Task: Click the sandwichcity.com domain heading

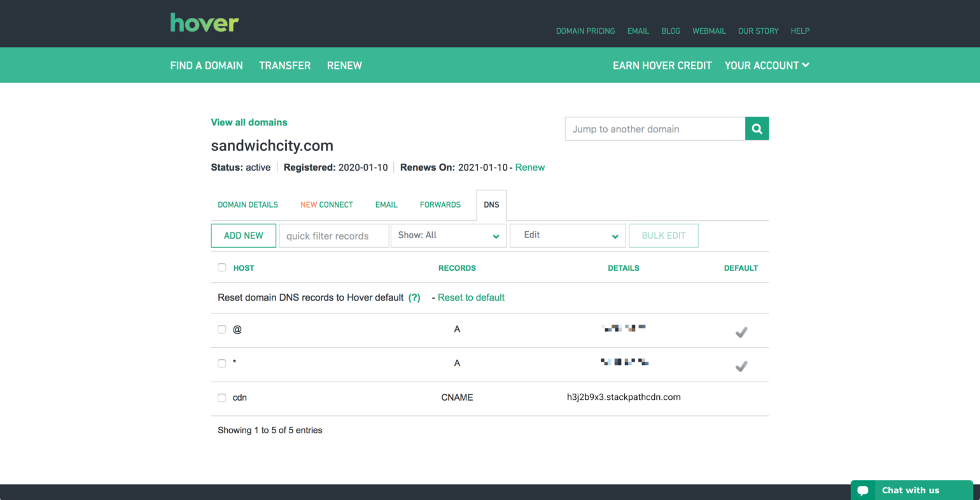Action: click(272, 145)
